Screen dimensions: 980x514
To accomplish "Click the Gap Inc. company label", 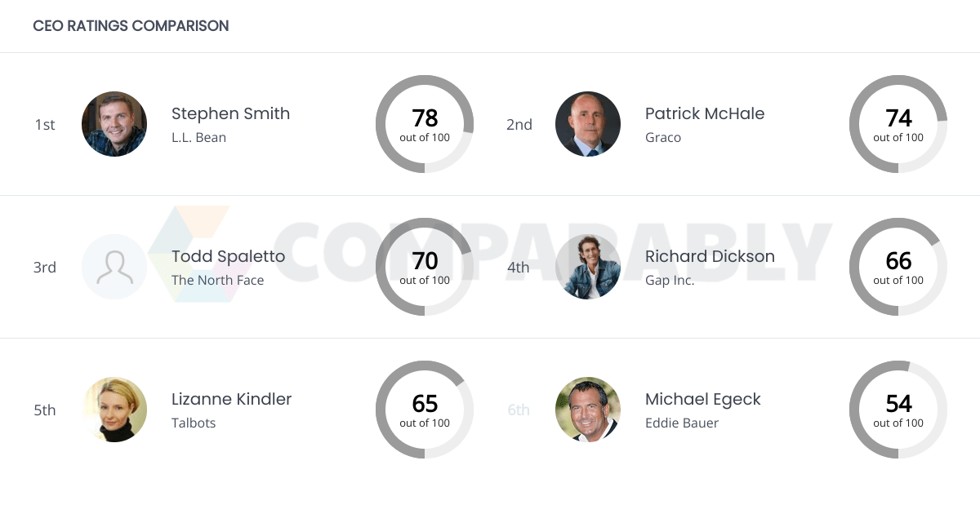I will click(669, 280).
